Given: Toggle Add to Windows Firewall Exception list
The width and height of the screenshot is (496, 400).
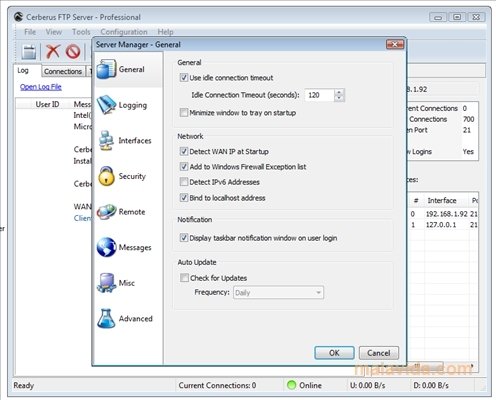Looking at the screenshot, I should tap(184, 167).
